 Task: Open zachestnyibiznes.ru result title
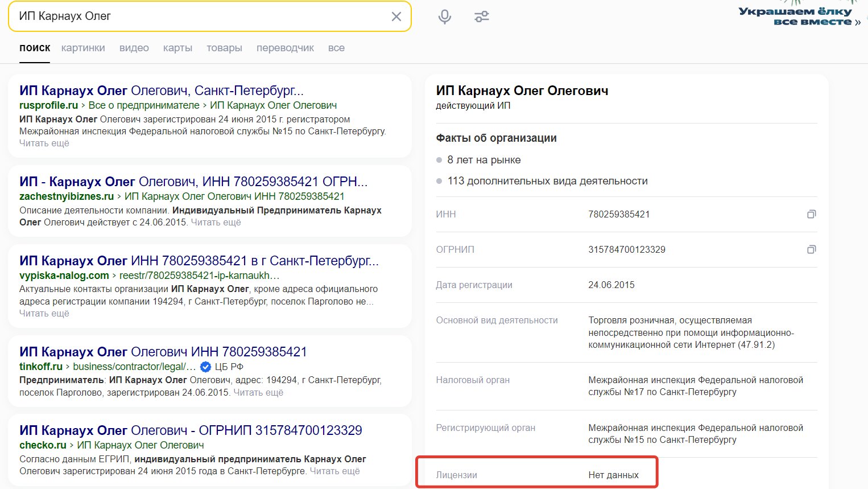click(x=193, y=182)
